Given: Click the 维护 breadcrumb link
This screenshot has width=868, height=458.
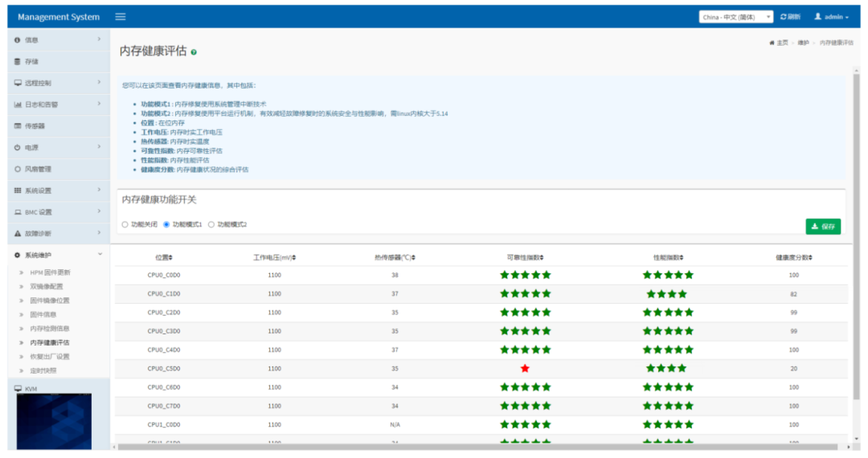Looking at the screenshot, I should (x=803, y=43).
